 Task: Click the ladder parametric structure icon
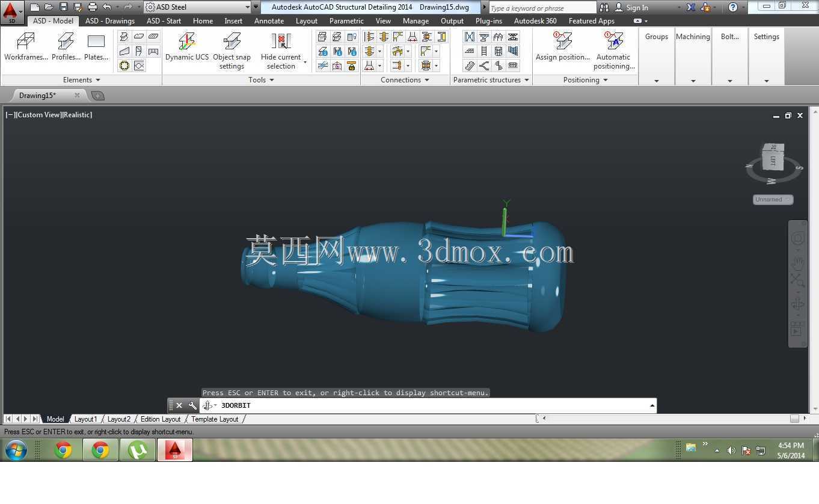484,51
